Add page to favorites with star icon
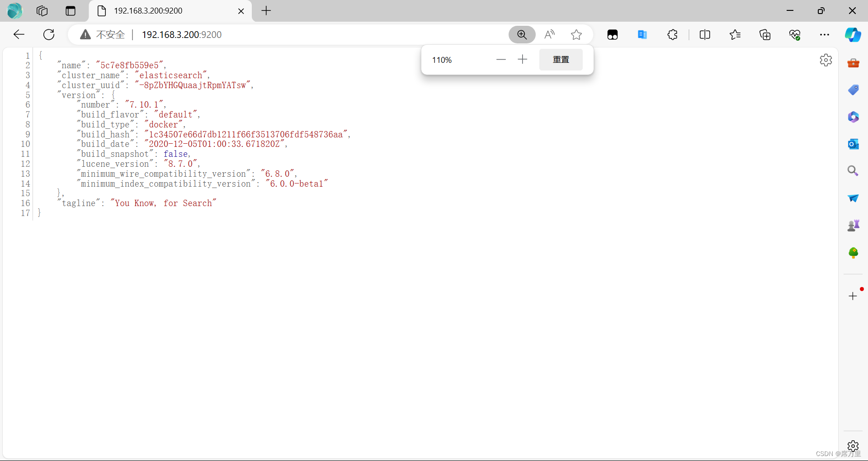This screenshot has width=868, height=461. 576,35
